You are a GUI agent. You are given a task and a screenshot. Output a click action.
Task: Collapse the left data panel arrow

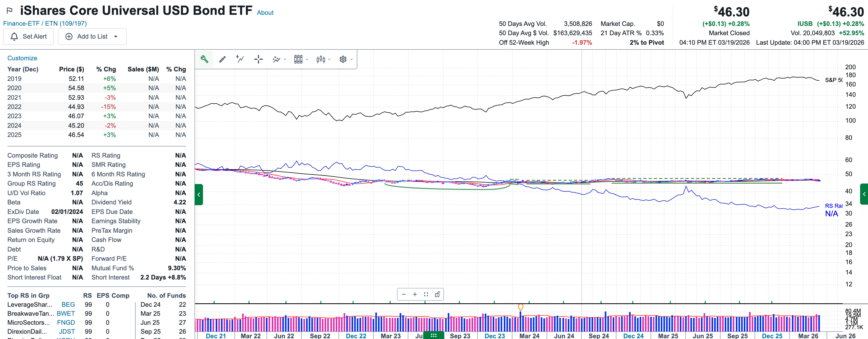tap(199, 194)
